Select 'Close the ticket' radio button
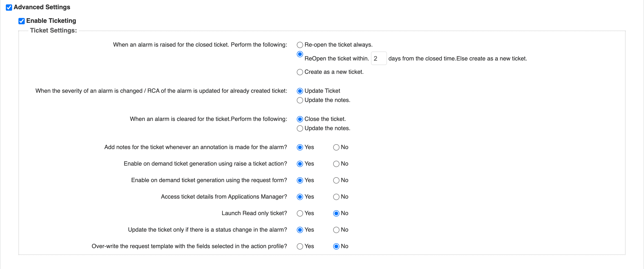Screen dimensions: 644x269 click(x=300, y=119)
